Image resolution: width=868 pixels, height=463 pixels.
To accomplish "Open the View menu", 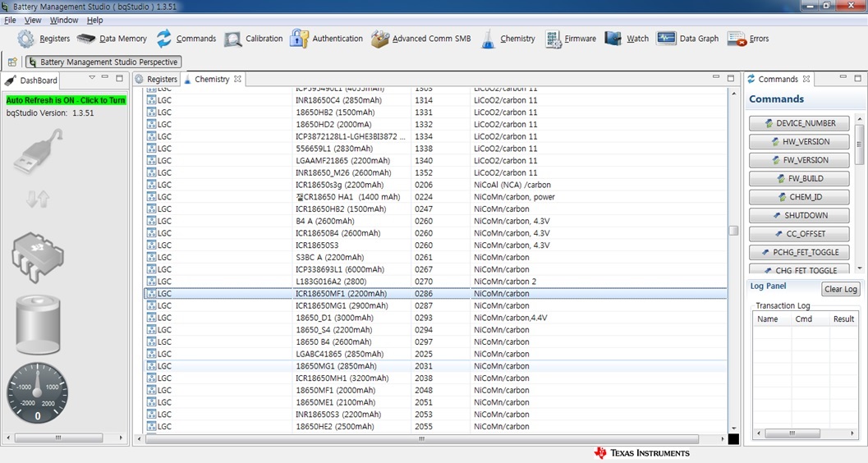I will (33, 21).
